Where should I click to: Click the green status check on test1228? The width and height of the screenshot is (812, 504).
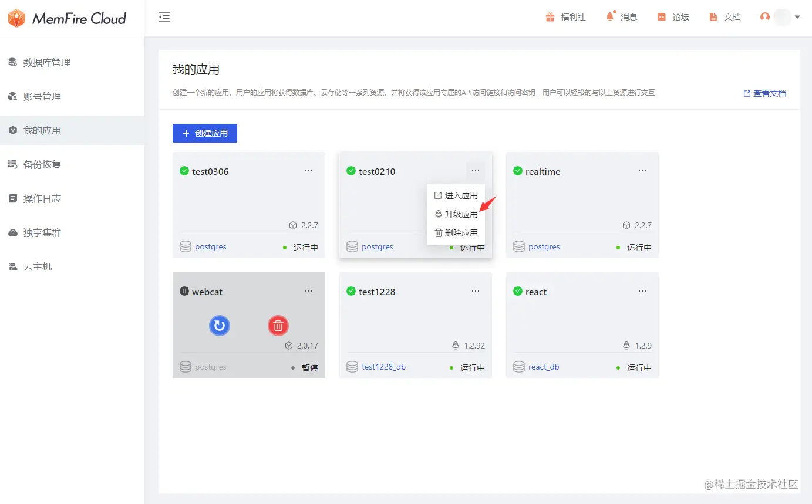(x=351, y=291)
